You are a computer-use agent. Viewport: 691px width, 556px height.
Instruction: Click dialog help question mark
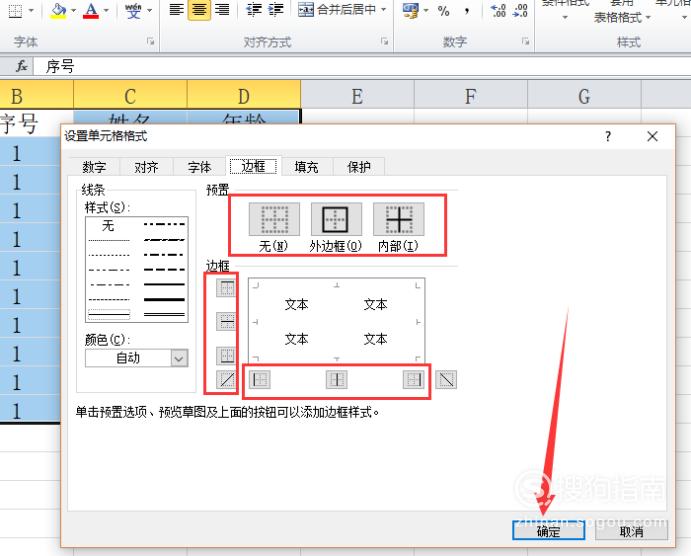pyautogui.click(x=608, y=137)
